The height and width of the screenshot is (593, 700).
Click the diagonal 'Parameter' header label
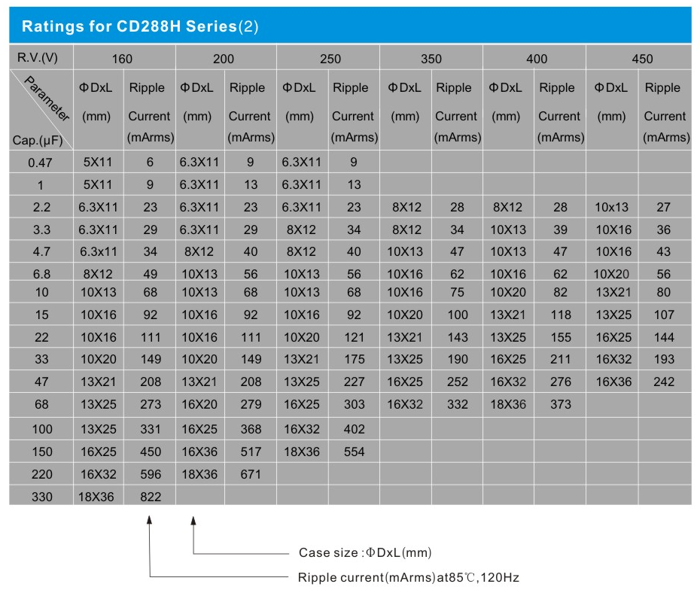pyautogui.click(x=47, y=99)
